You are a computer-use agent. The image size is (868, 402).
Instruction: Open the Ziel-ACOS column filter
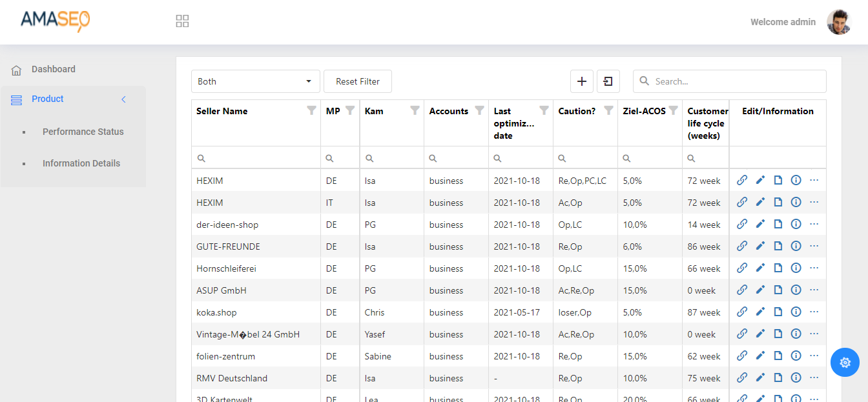[x=674, y=110]
